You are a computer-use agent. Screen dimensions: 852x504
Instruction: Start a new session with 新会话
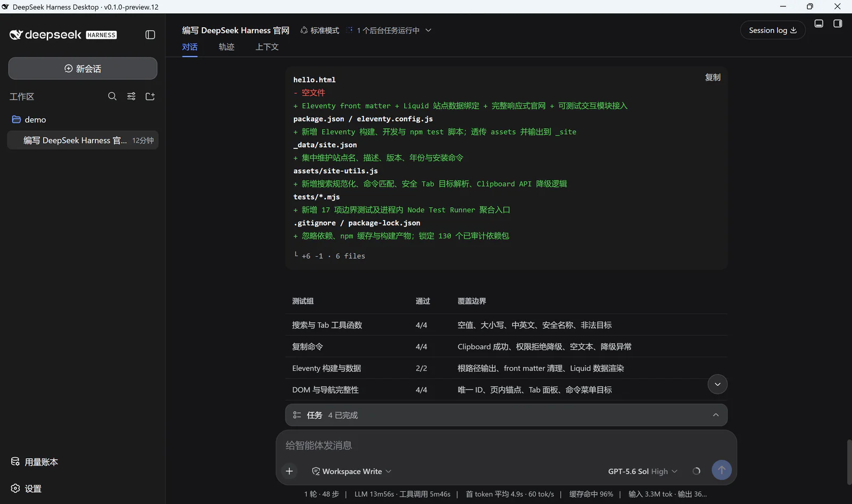coord(83,69)
